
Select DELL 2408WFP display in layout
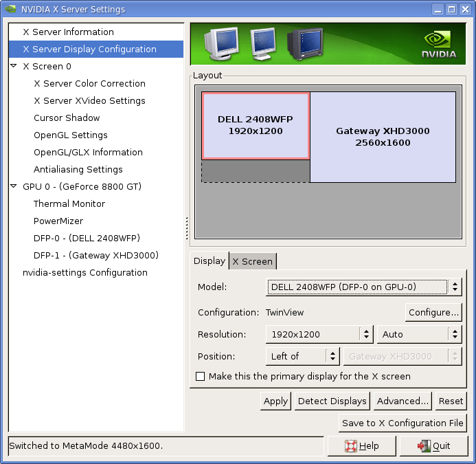point(256,126)
